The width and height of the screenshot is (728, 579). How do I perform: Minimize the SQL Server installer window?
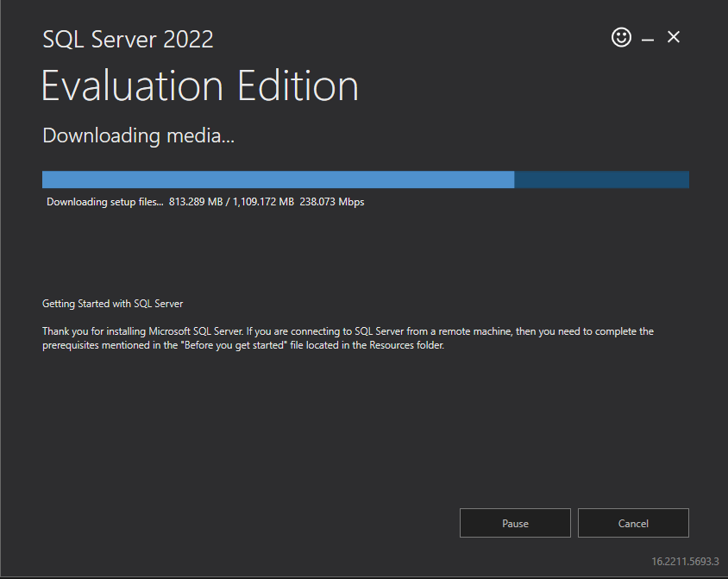[648, 39]
